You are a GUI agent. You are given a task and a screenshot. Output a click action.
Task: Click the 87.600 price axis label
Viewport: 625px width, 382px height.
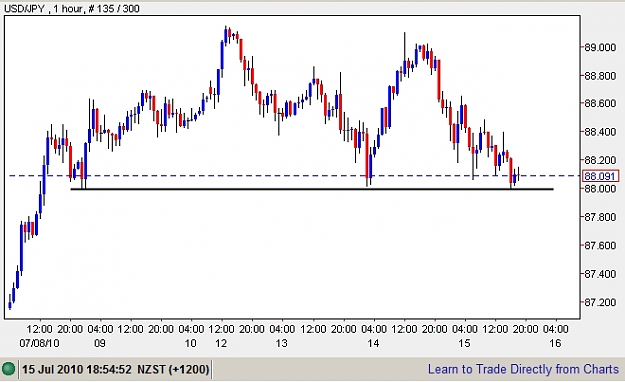(600, 246)
